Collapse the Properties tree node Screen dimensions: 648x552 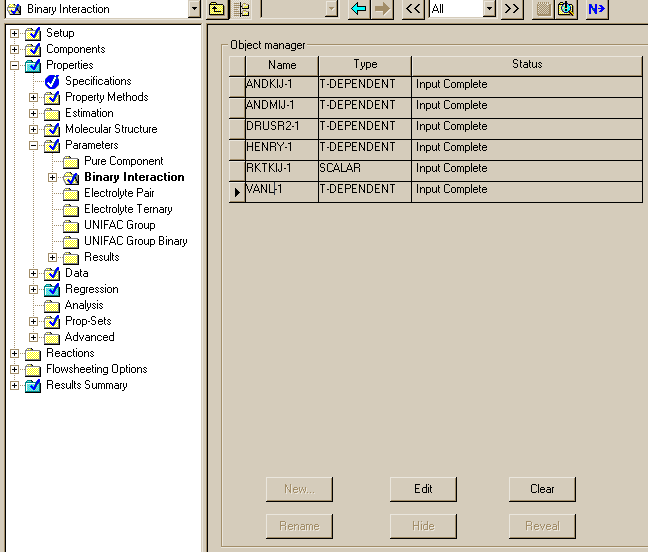point(14,65)
